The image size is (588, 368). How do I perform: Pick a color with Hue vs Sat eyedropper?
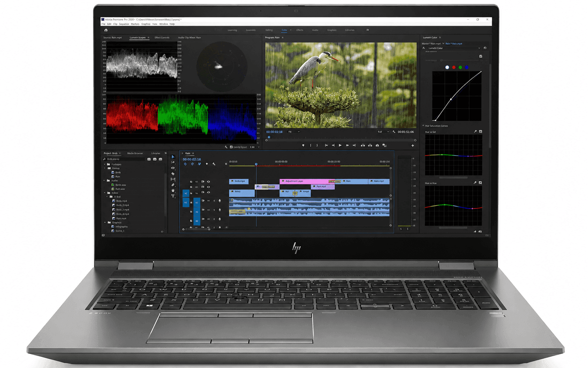pyautogui.click(x=475, y=132)
